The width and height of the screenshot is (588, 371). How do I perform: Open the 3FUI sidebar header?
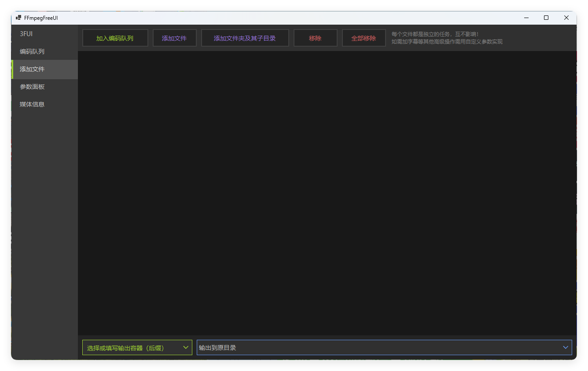[26, 33]
